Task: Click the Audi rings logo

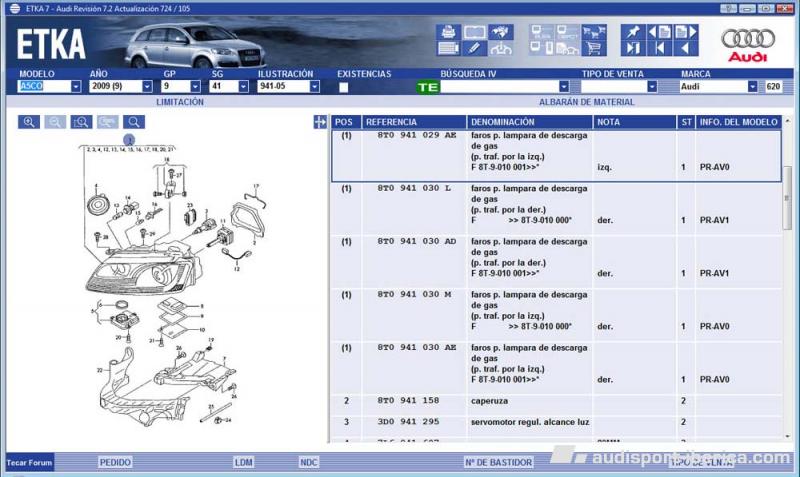Action: point(747,39)
